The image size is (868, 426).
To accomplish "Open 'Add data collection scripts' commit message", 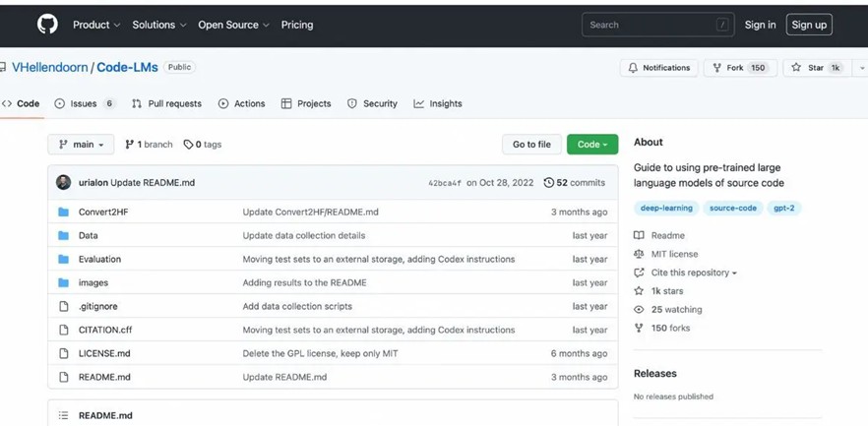I will click(297, 307).
